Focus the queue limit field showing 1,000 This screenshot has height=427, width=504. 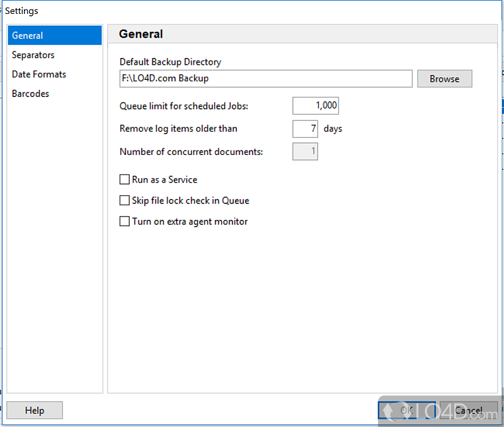(x=316, y=106)
